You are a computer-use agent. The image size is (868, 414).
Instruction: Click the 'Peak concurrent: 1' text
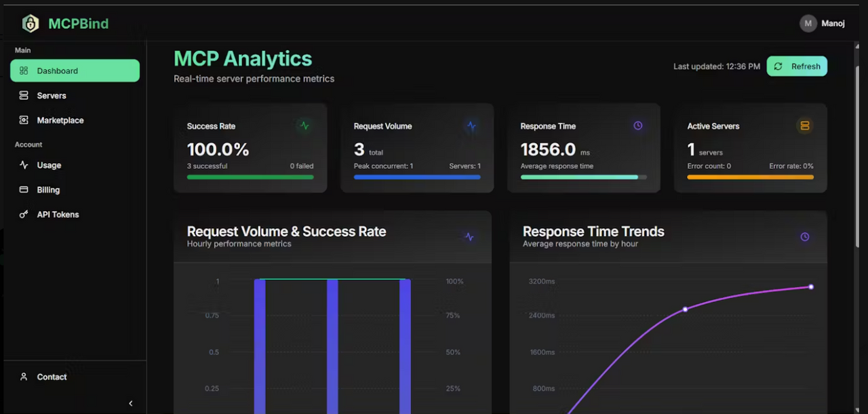pos(383,166)
